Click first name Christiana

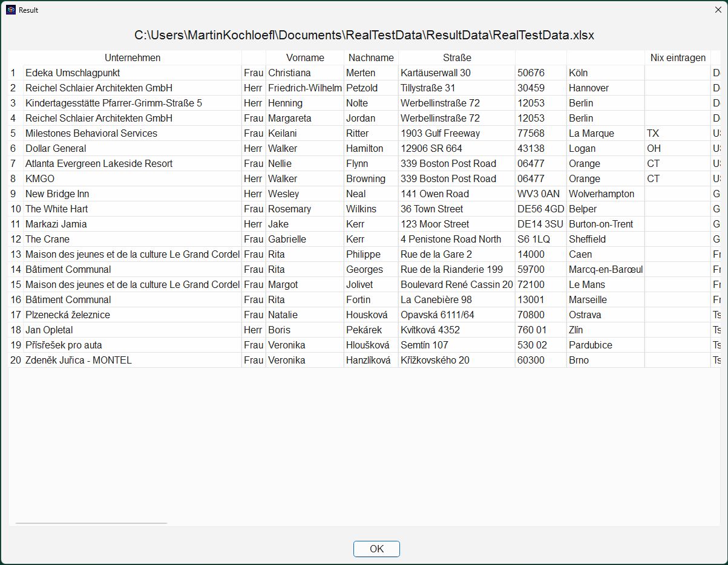(305, 73)
